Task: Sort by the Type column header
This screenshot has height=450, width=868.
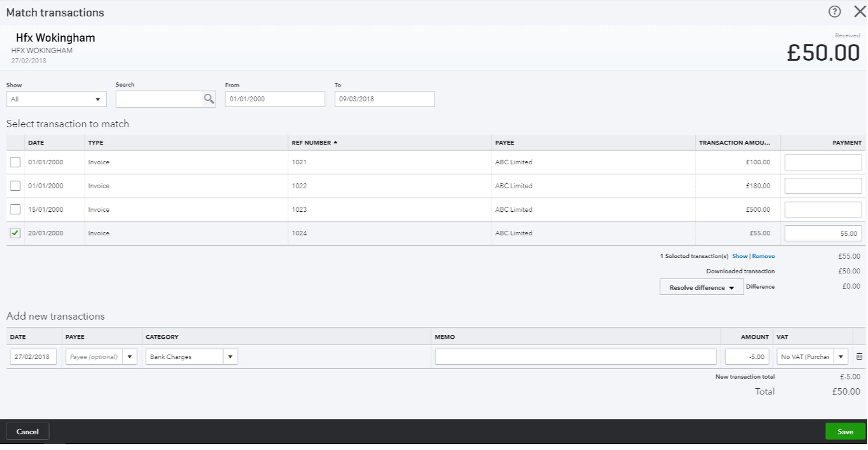Action: [x=95, y=143]
